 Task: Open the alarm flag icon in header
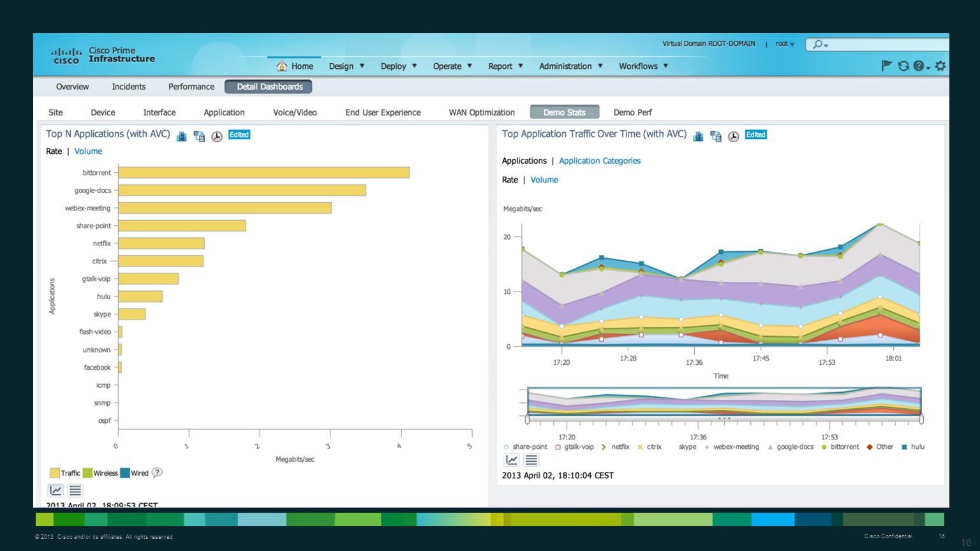coord(886,66)
